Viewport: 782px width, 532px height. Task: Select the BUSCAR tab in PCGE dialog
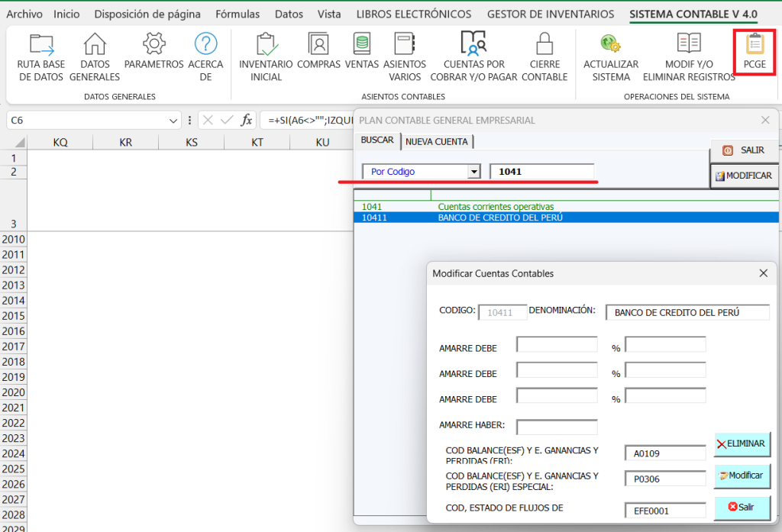pyautogui.click(x=377, y=140)
